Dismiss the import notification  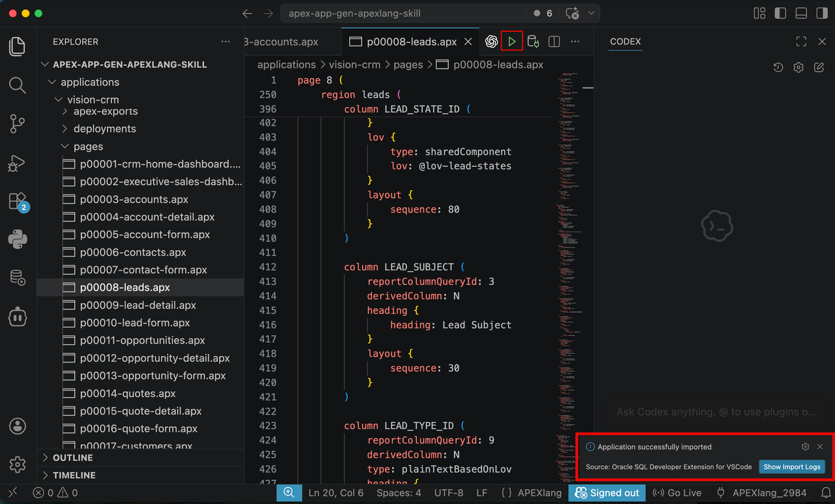pyautogui.click(x=820, y=447)
